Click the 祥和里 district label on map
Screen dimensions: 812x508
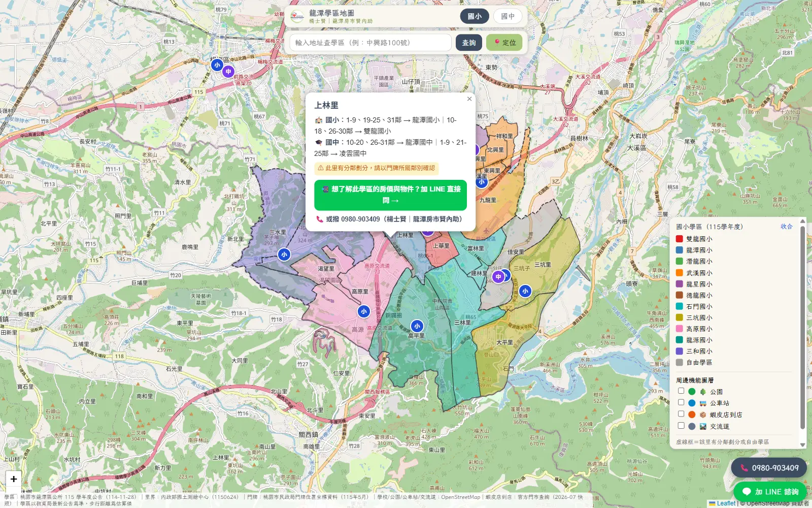click(x=504, y=136)
